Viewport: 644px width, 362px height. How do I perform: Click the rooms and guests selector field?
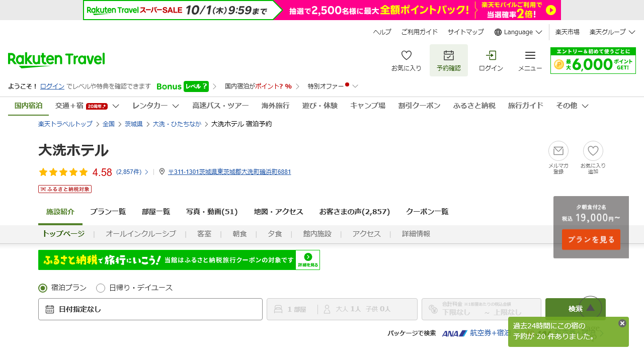(x=342, y=309)
